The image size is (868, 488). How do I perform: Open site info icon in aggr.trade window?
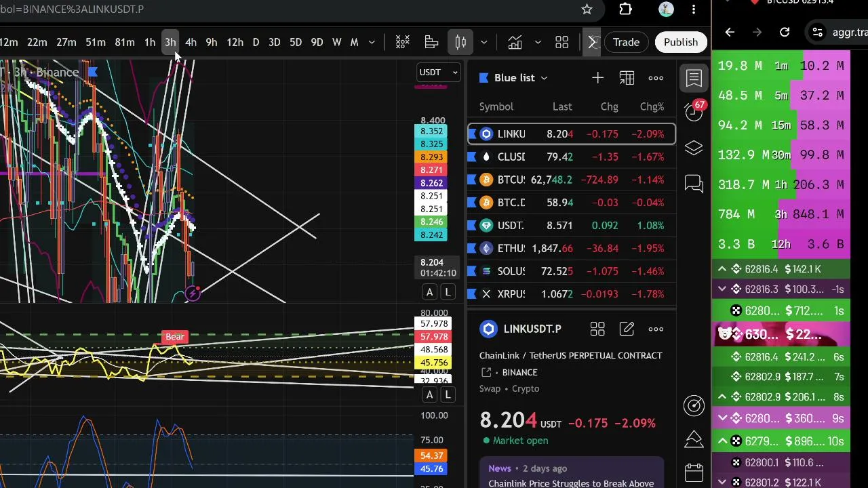point(818,32)
